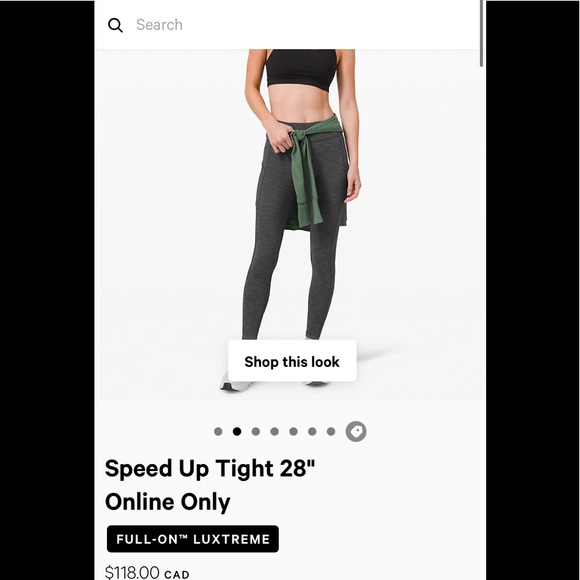This screenshot has height=580, width=580.
Task: Click the Full-On Luxtreme fabric badge
Action: (x=193, y=539)
